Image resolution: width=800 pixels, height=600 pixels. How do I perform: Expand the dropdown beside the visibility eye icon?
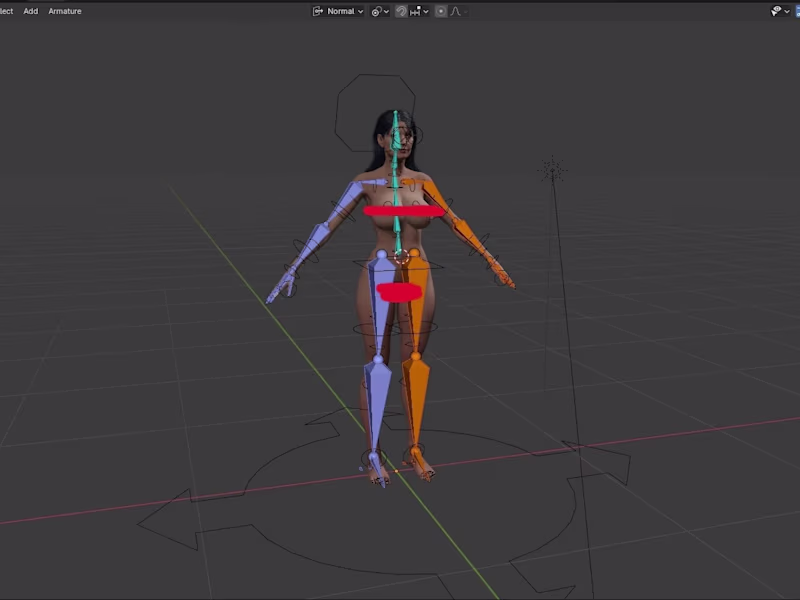tap(787, 11)
